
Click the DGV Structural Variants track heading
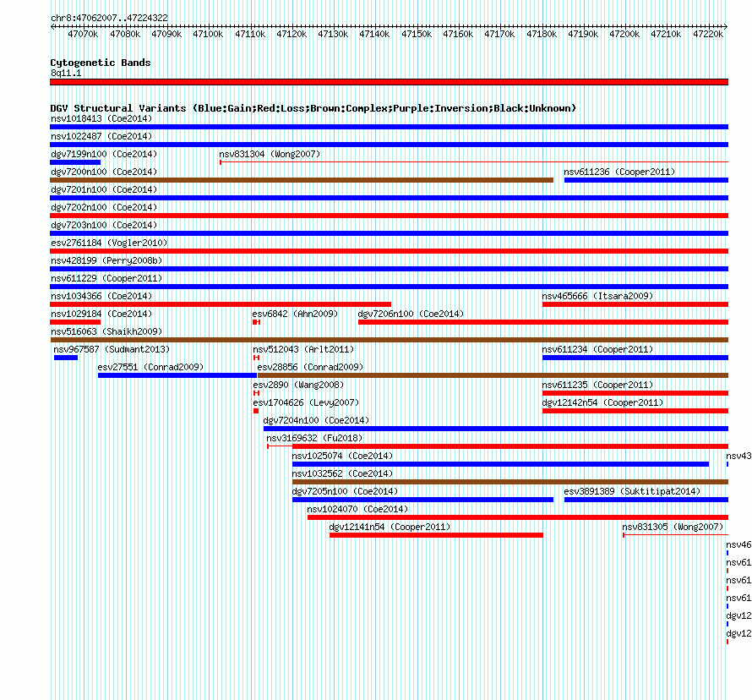313,108
